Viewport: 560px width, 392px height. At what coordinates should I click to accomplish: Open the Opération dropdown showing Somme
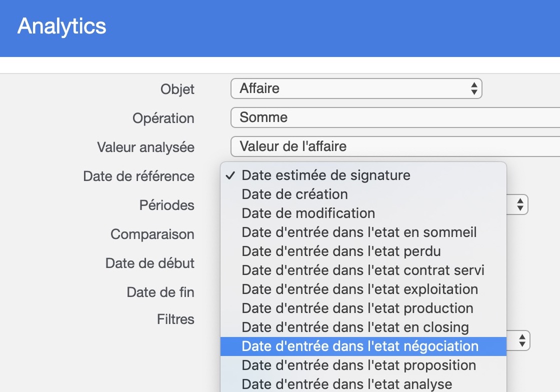[x=395, y=117]
